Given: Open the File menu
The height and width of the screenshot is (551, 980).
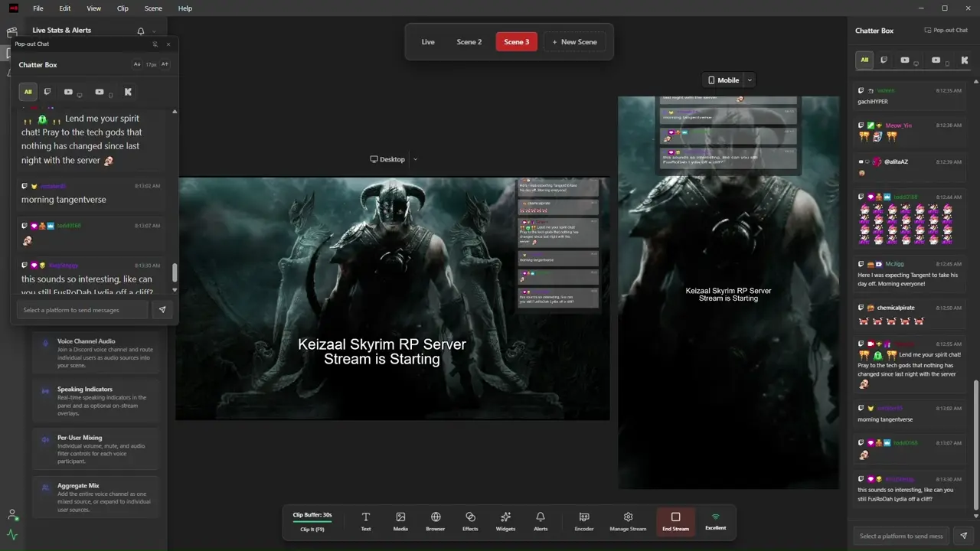Looking at the screenshot, I should 38,8.
